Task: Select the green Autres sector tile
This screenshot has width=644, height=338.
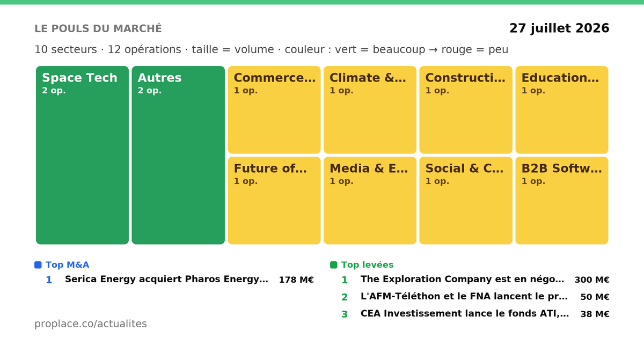Action: tap(178, 155)
